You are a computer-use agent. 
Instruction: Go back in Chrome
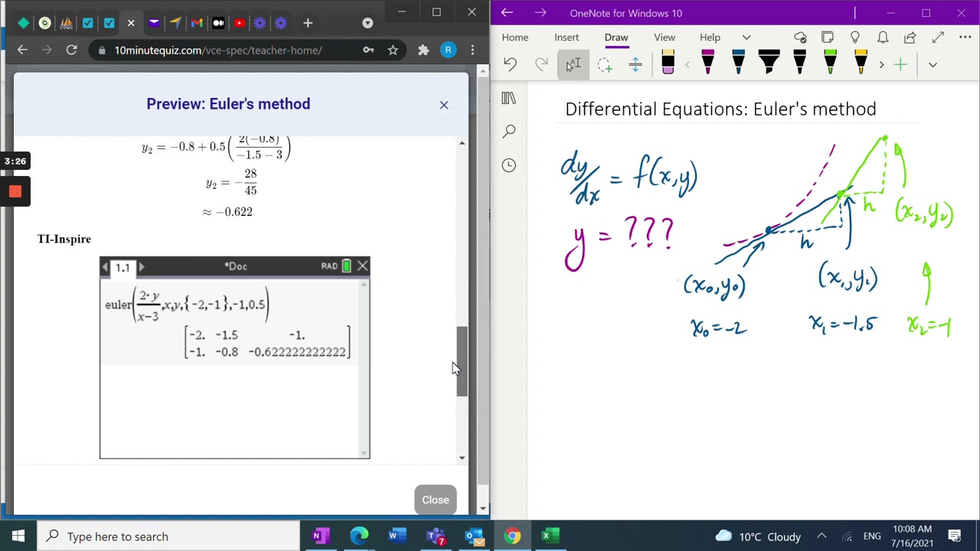tap(22, 50)
